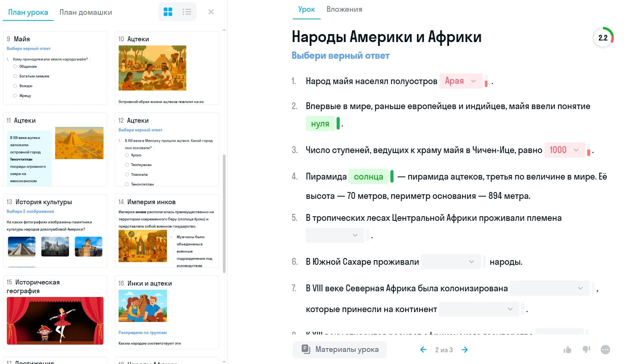
Task: Open the Арая dropdown in question 1
Action: pyautogui.click(x=461, y=81)
